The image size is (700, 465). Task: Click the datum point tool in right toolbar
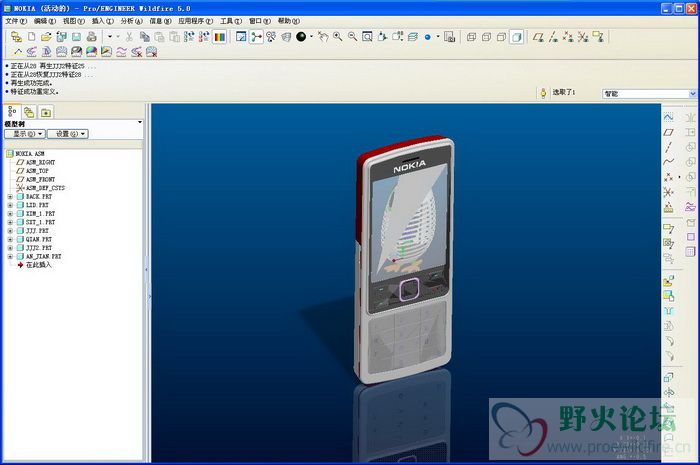click(668, 177)
